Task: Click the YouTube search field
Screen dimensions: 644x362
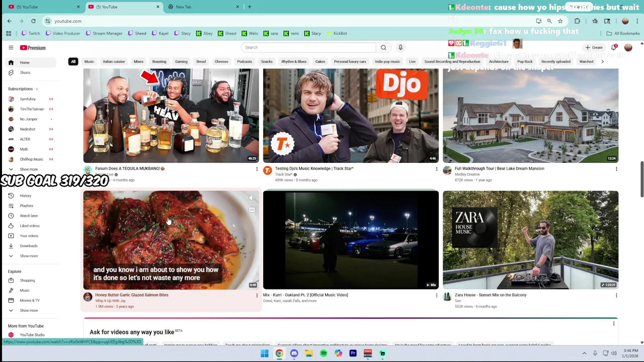Action: pyautogui.click(x=308, y=47)
